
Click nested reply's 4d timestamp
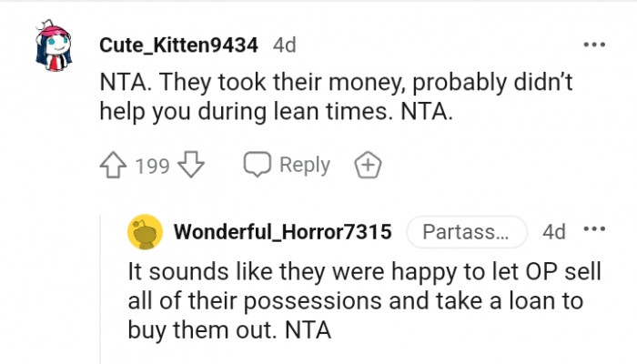coord(553,232)
